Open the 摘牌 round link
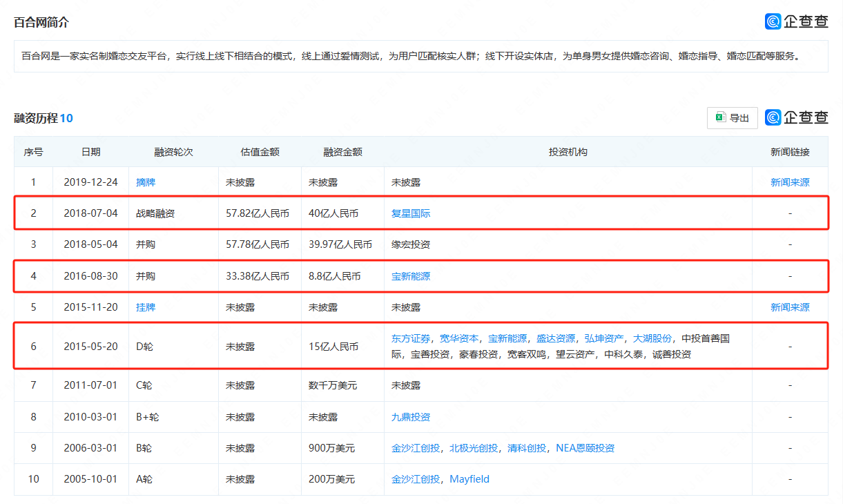Viewport: 843px width, 504px height. (146, 182)
